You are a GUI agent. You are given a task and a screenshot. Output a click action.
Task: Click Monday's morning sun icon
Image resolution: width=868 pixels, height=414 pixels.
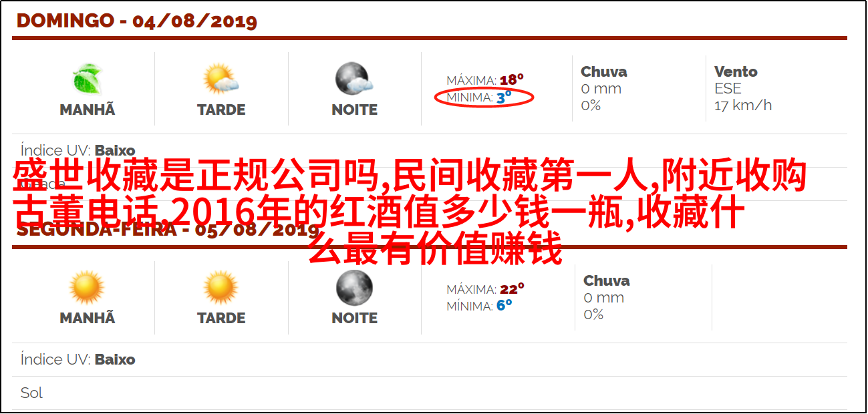(x=88, y=288)
